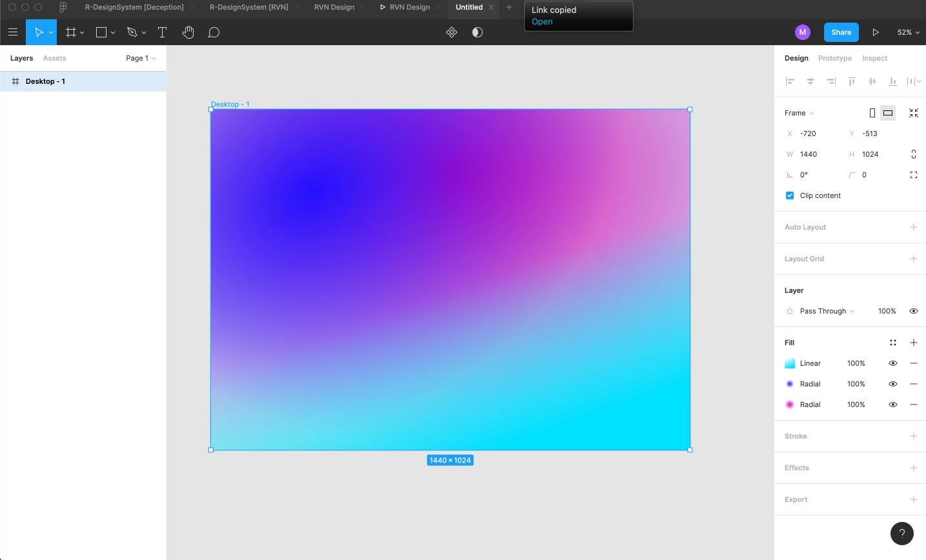Screen dimensions: 926x560
Task: Open R-DesignSystem [Deception] file tab
Action: 134,7
